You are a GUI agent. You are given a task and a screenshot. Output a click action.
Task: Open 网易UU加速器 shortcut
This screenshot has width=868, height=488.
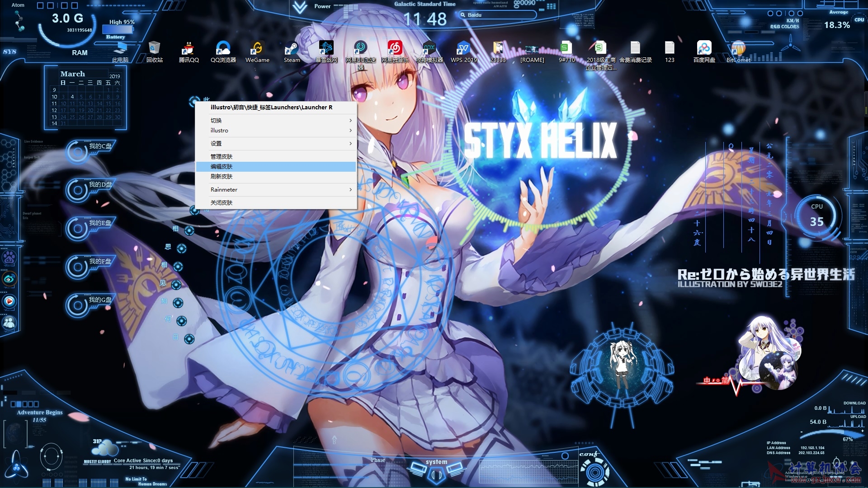point(360,55)
